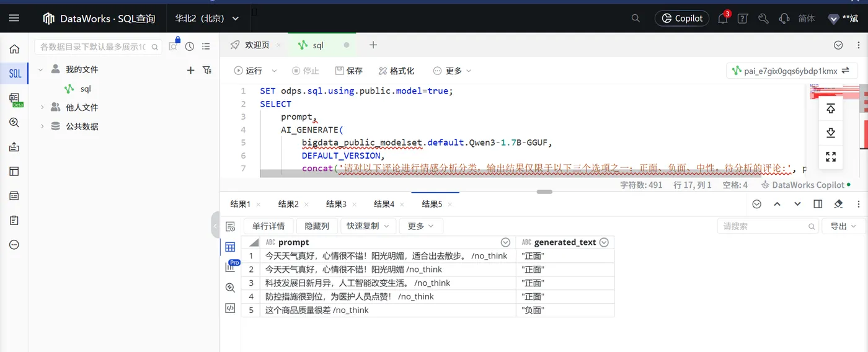Screen dimensions: 868x352
Task: Click the 隐藏列 hide columns button
Action: point(317,226)
